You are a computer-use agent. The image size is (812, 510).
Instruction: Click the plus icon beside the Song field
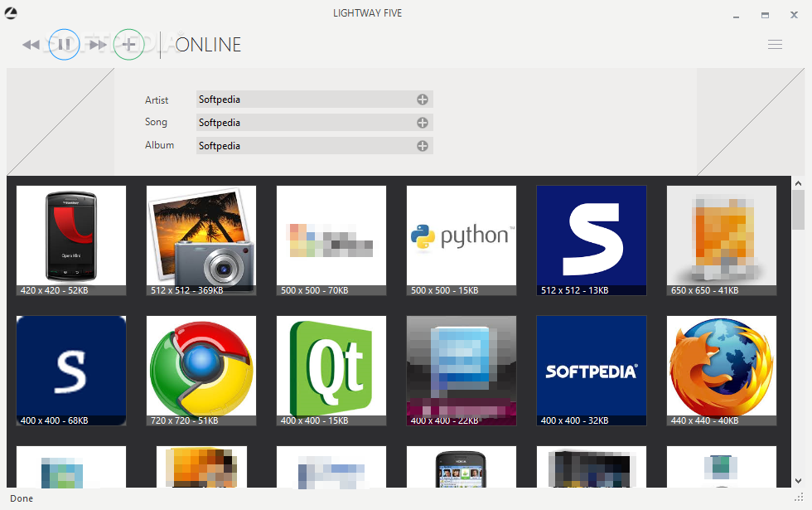(x=423, y=122)
